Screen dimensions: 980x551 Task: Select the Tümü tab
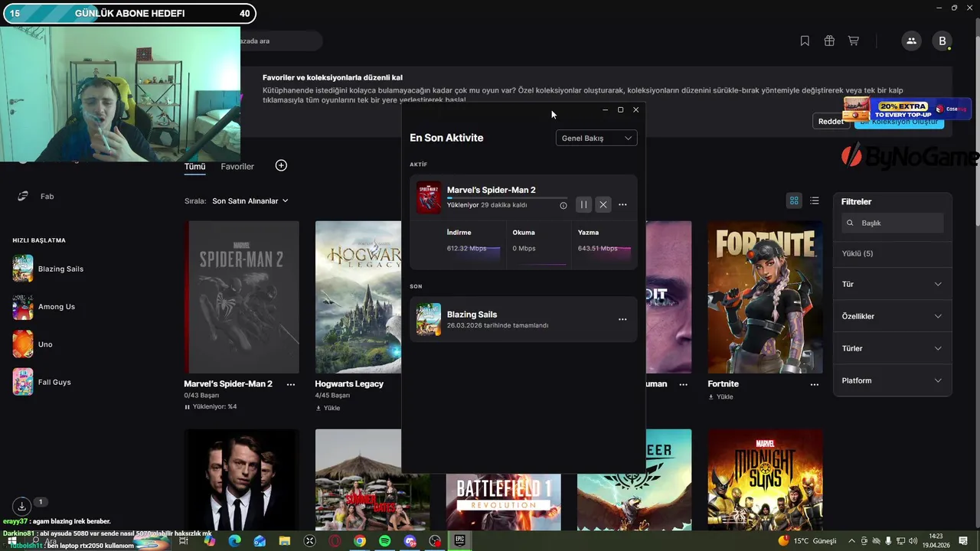194,166
